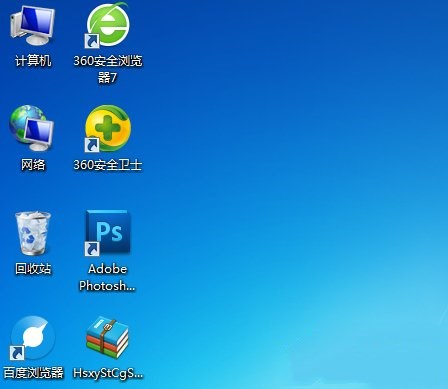Click the '网络' label text

click(33, 165)
